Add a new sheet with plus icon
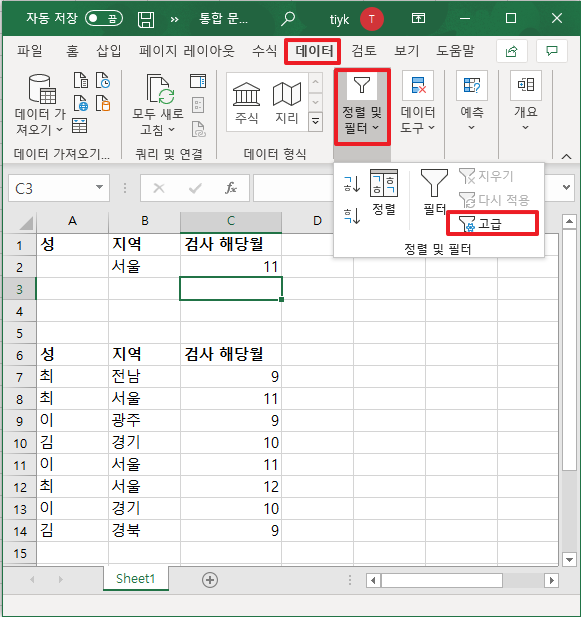The image size is (581, 617). (x=210, y=580)
